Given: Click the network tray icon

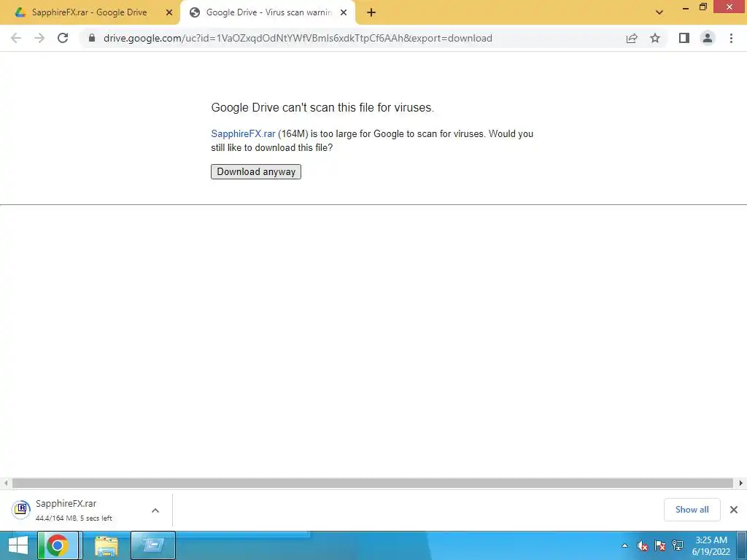Looking at the screenshot, I should [678, 545].
